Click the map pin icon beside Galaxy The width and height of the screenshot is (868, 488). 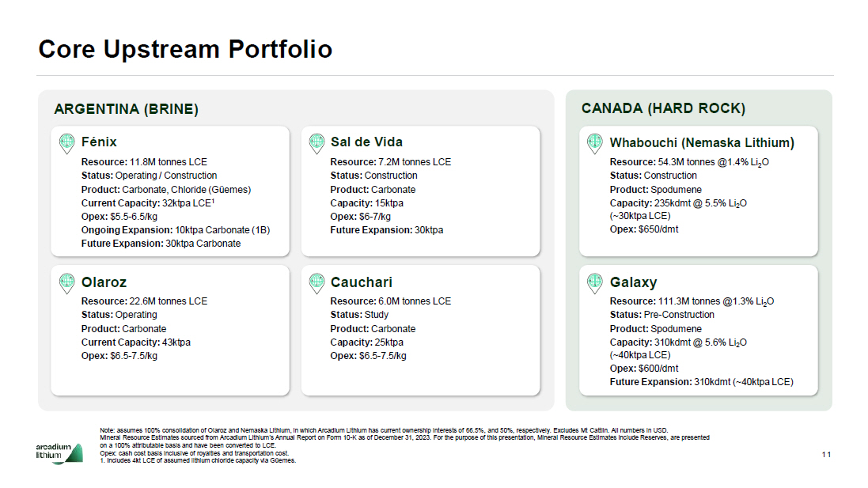click(x=595, y=282)
